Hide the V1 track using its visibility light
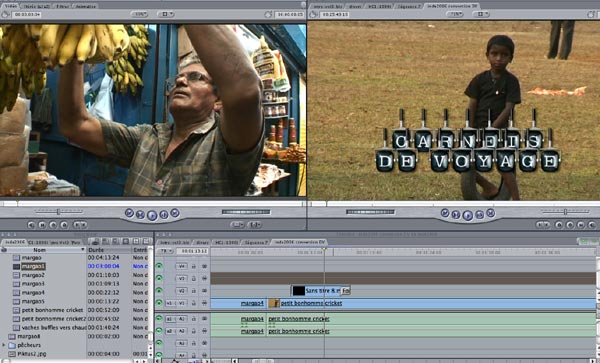 coord(159,303)
